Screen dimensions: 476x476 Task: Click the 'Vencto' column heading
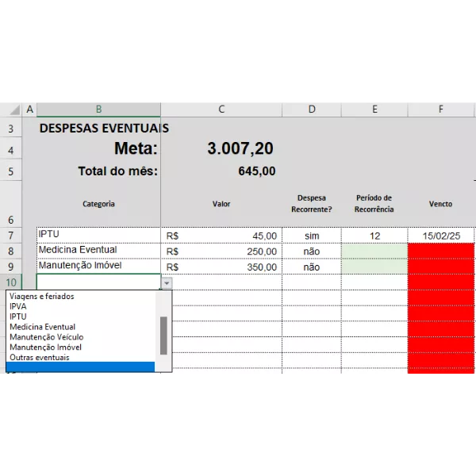click(x=440, y=204)
